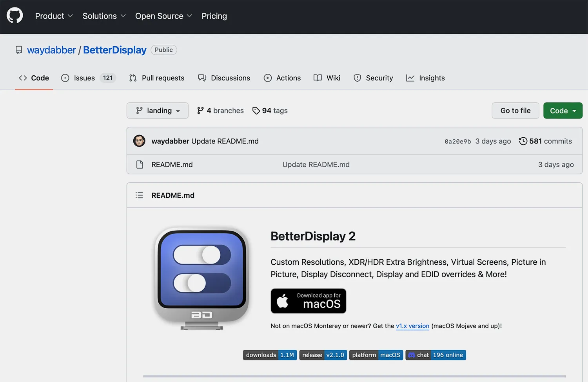Click the branches fork icon
588x382 pixels.
[200, 111]
